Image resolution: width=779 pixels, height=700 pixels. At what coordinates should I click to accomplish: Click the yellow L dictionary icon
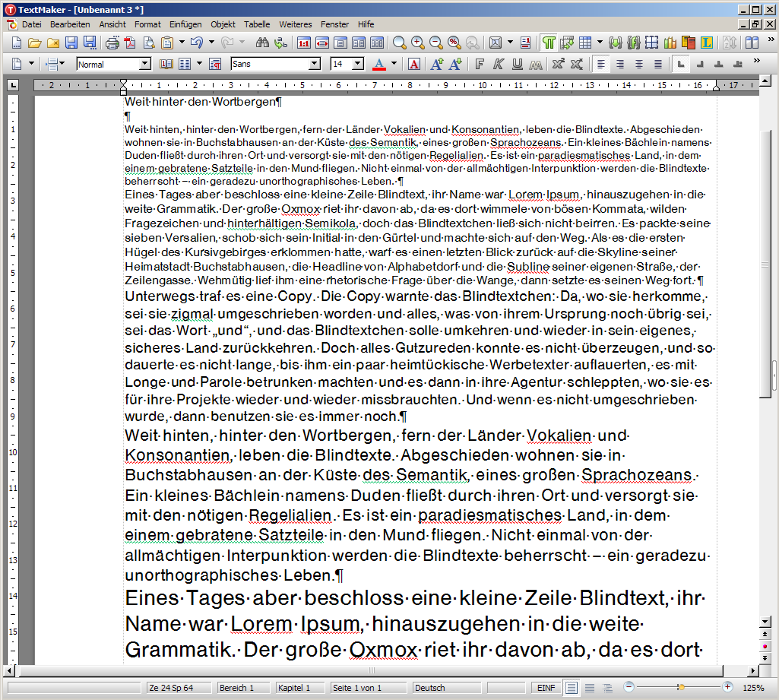[x=707, y=43]
